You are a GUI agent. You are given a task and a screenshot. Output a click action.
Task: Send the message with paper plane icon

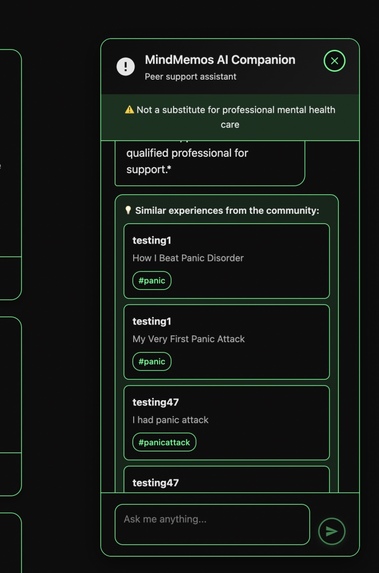[x=331, y=531]
